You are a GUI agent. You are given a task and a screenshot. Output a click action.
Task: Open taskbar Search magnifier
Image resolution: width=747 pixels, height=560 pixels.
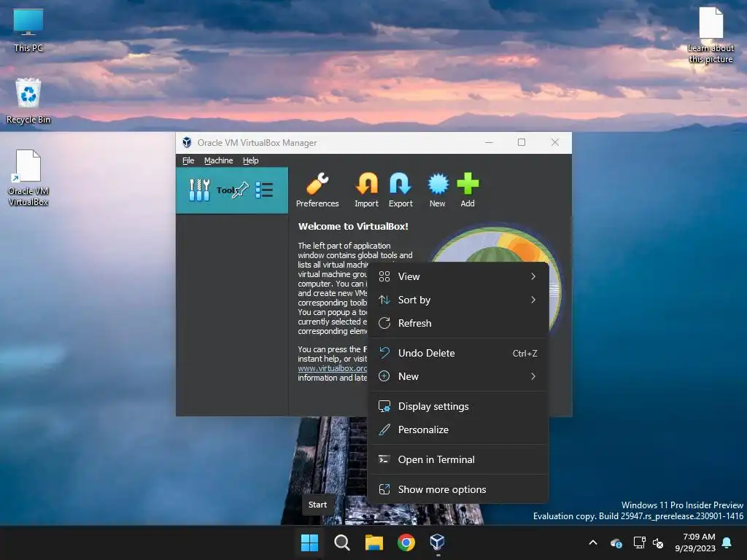[341, 542]
